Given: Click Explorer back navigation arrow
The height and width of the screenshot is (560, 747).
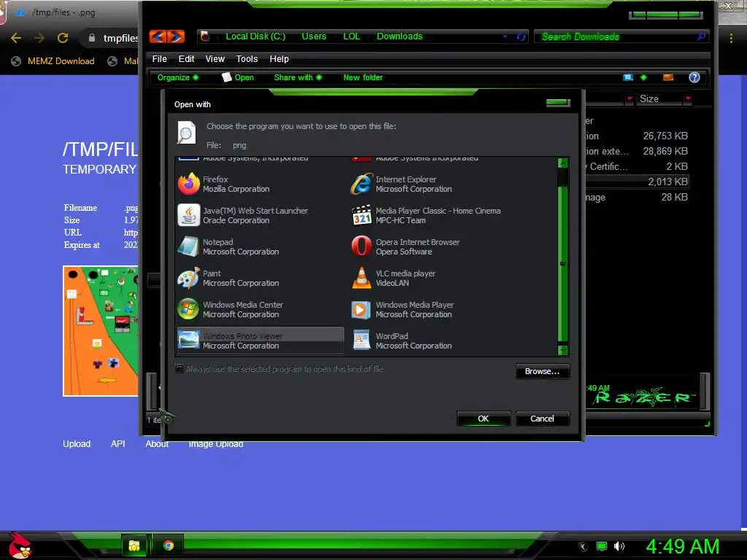Looking at the screenshot, I should click(x=158, y=36).
